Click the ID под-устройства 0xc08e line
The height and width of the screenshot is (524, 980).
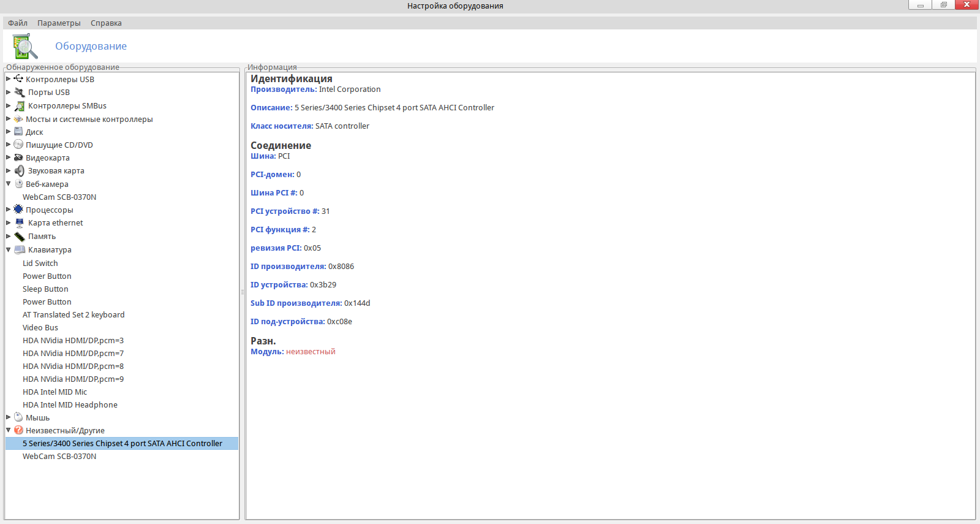[x=301, y=321]
